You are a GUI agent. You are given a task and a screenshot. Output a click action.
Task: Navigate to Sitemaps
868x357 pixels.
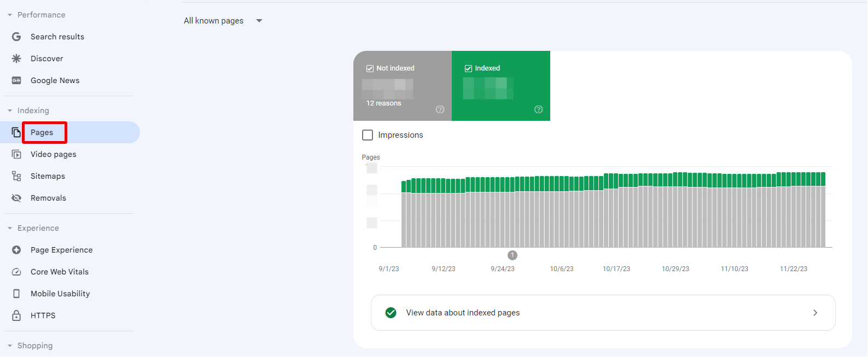48,176
